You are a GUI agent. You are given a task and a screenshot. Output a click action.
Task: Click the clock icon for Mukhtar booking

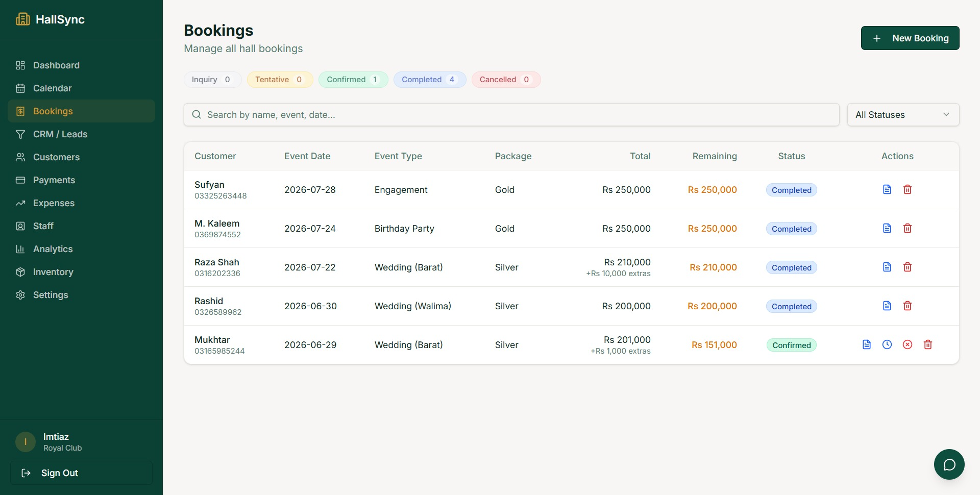point(887,344)
